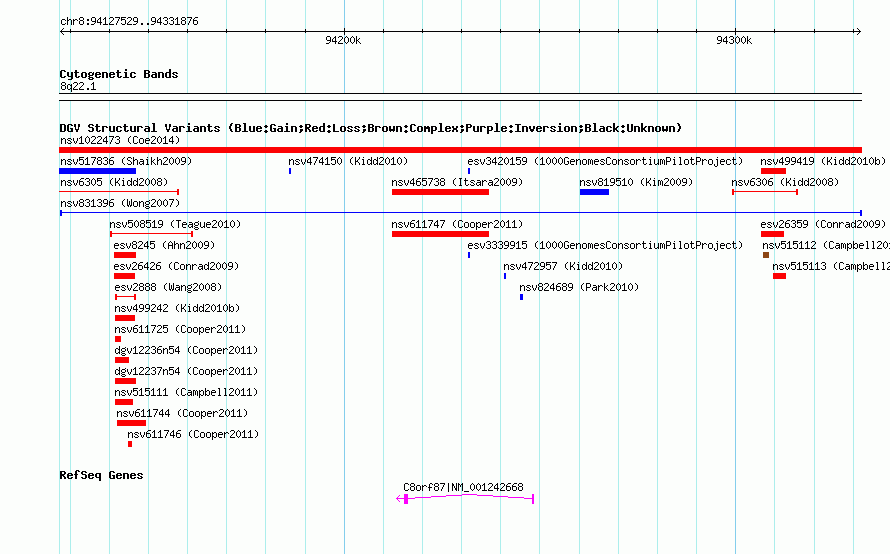Click the nsv831396 (Wong2007) label

[x=120, y=203]
